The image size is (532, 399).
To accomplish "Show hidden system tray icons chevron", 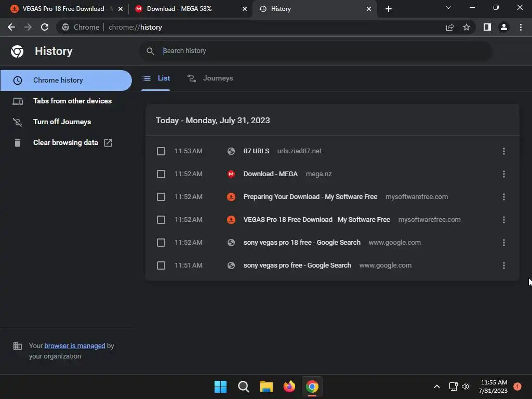I will (437, 387).
